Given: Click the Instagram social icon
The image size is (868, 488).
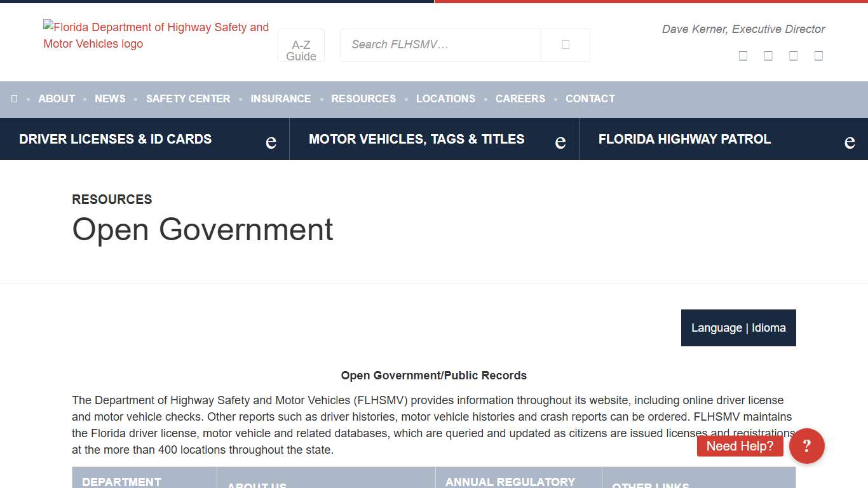Looking at the screenshot, I should point(793,55).
